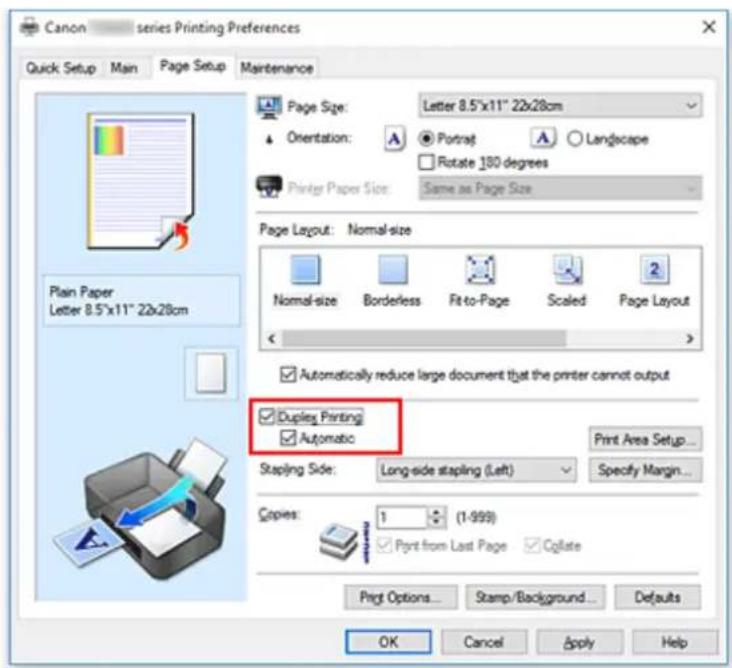This screenshot has height=668, width=732.
Task: Open the Maintenance tab
Action: coord(277,68)
